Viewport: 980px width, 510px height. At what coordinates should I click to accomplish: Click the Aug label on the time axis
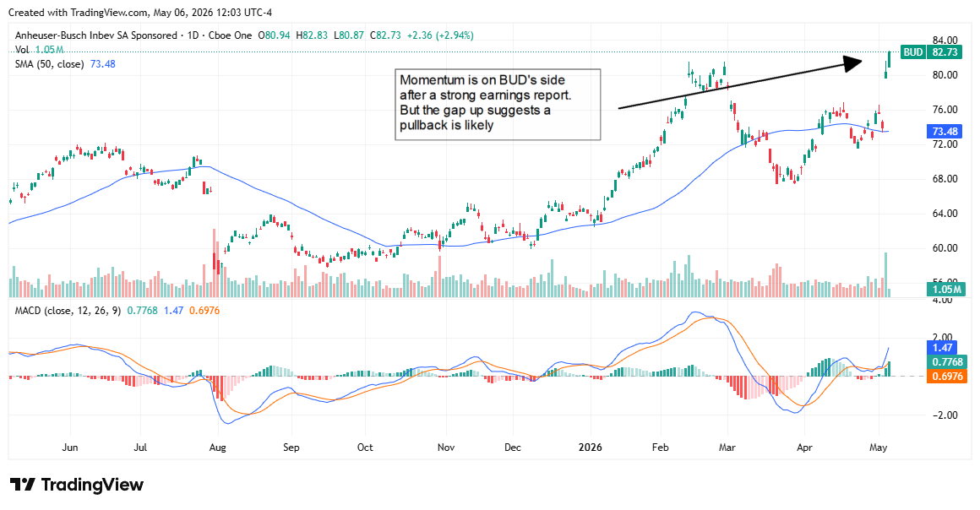point(217,448)
